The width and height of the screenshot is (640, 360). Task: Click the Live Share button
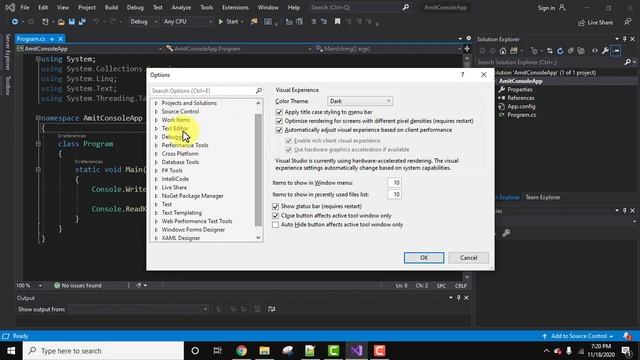596,23
